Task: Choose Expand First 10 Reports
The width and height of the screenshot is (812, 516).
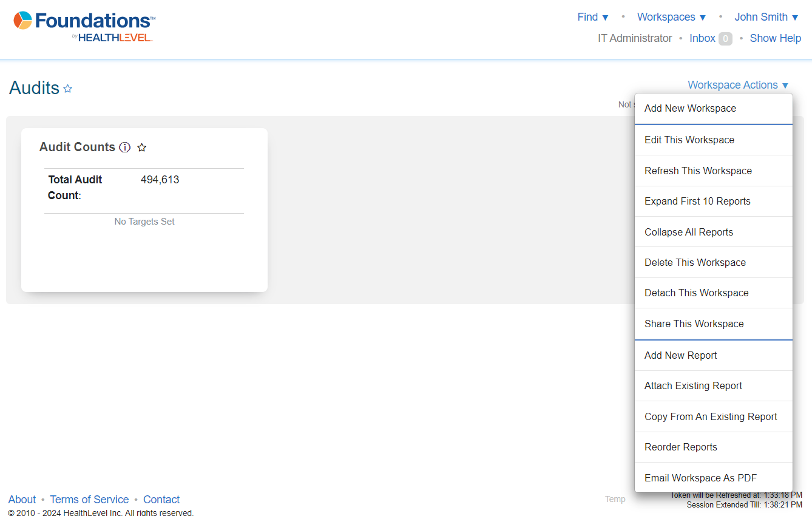Action: [697, 202]
